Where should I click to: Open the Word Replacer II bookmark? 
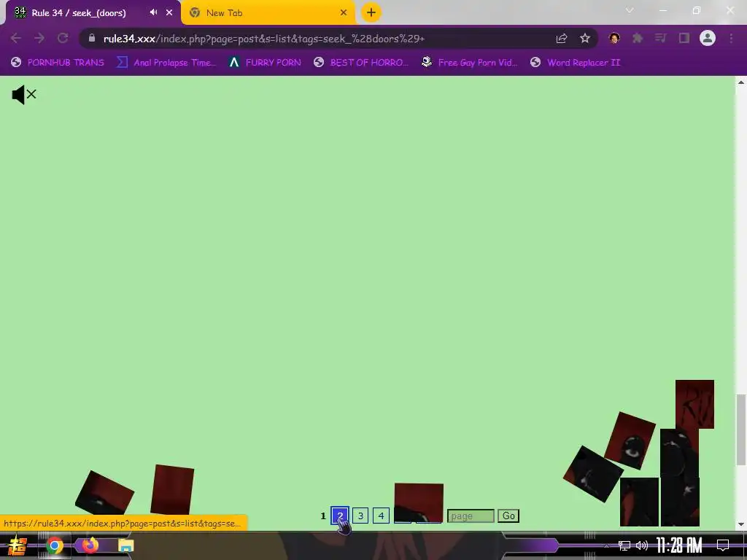coord(575,63)
